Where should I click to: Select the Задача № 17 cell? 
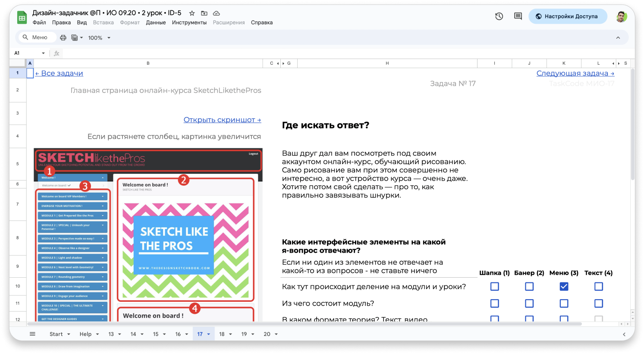point(453,84)
